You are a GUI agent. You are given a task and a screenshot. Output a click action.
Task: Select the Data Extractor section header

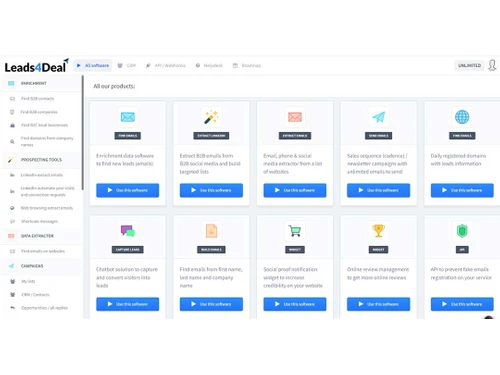tap(41, 236)
